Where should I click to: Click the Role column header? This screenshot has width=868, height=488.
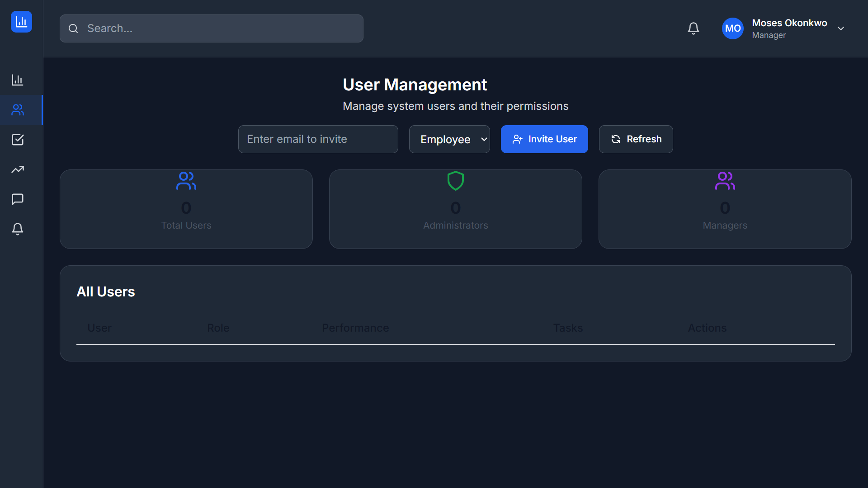tap(218, 328)
